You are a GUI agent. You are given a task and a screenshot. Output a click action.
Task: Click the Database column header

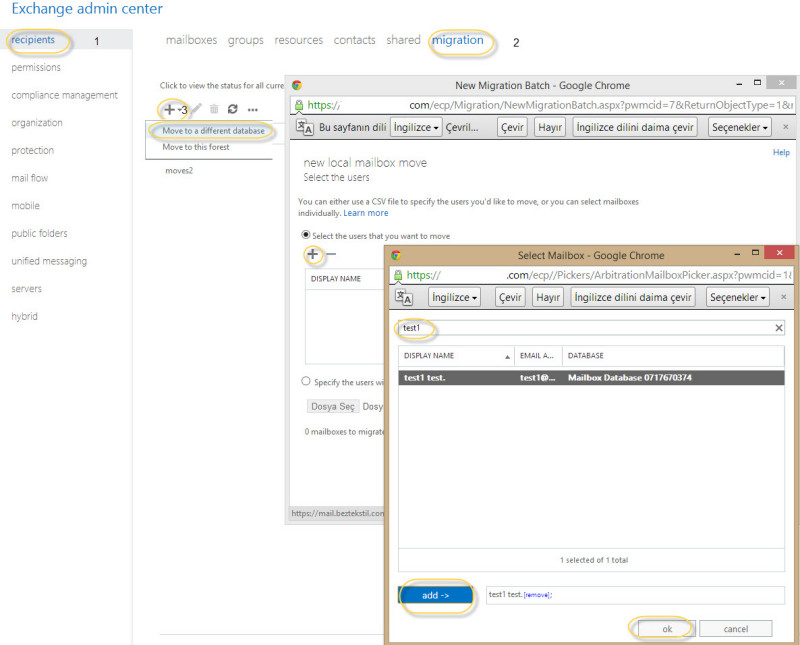coord(673,356)
